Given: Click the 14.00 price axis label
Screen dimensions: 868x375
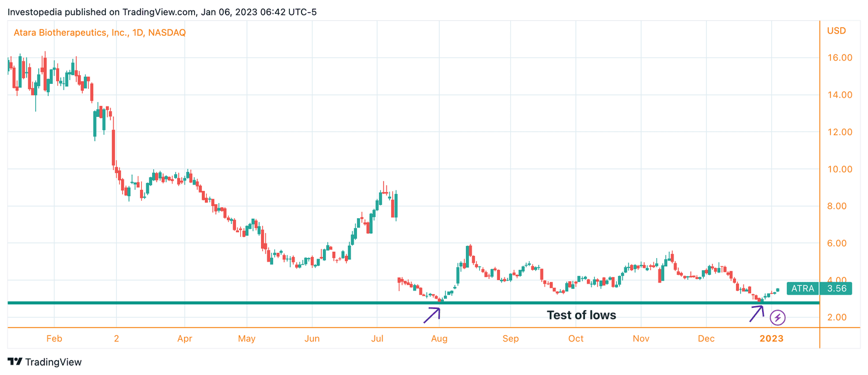Looking at the screenshot, I should point(839,95).
